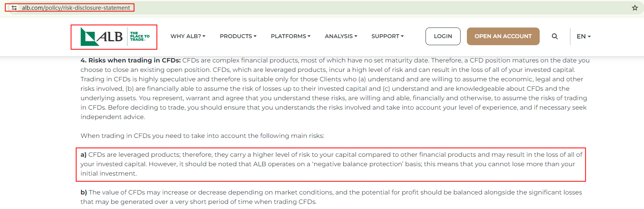
Task: Click the site information icon in address bar
Action: [x=14, y=8]
